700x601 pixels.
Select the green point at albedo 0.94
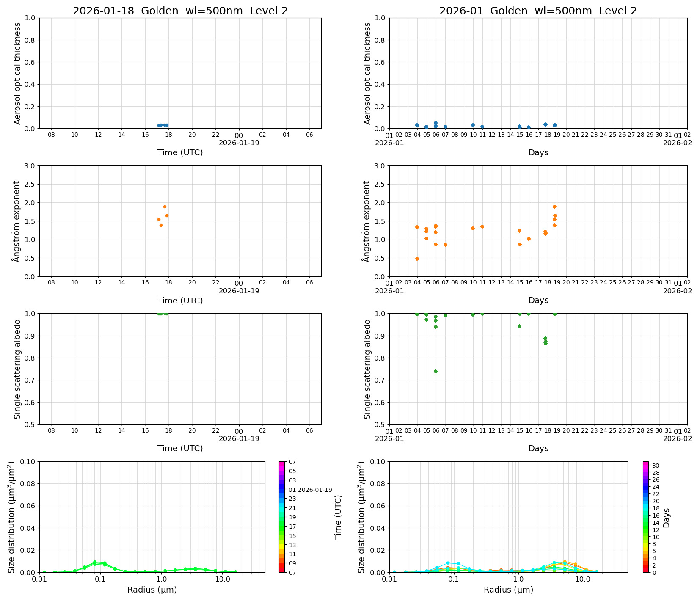[x=520, y=326]
